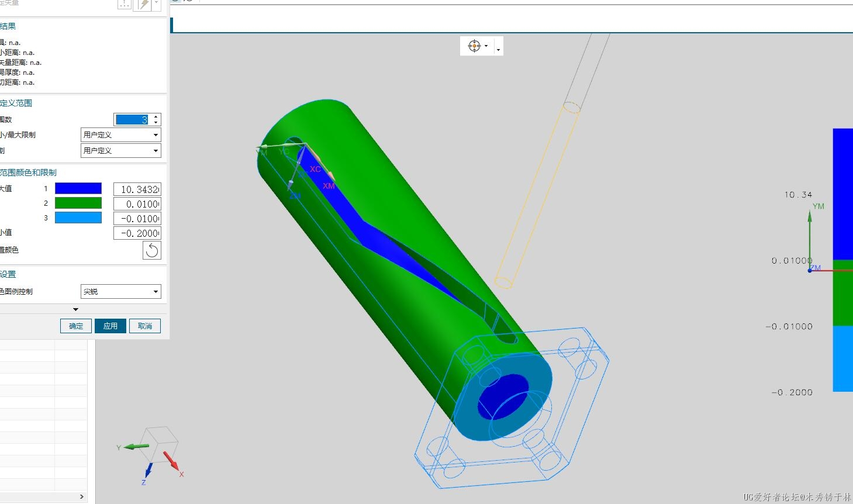The width and height of the screenshot is (853, 504).
Task: Pick the range 1 dark blue color swatch
Action: [78, 188]
